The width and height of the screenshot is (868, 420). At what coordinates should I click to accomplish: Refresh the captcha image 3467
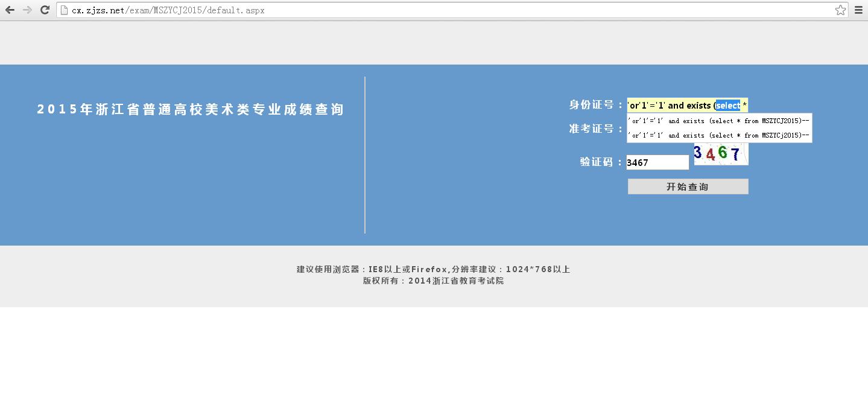(x=721, y=154)
